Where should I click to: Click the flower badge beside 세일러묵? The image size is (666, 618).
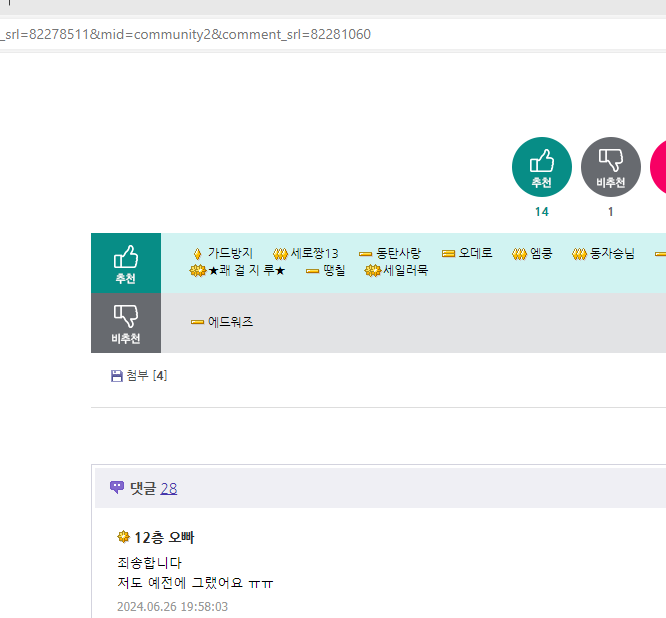click(373, 271)
